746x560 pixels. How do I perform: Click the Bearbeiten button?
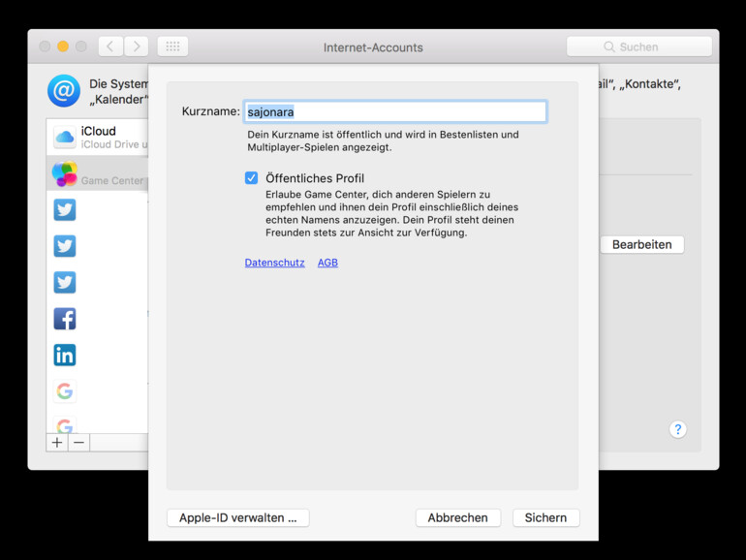641,244
